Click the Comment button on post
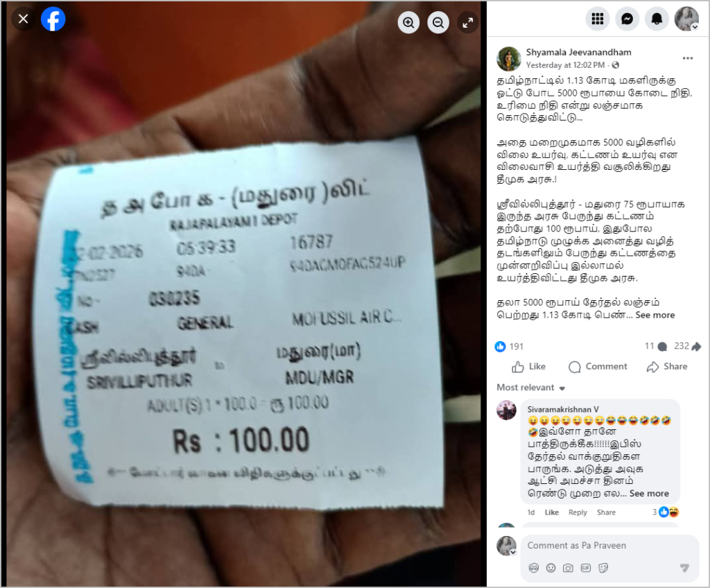The width and height of the screenshot is (710, 588). click(598, 367)
